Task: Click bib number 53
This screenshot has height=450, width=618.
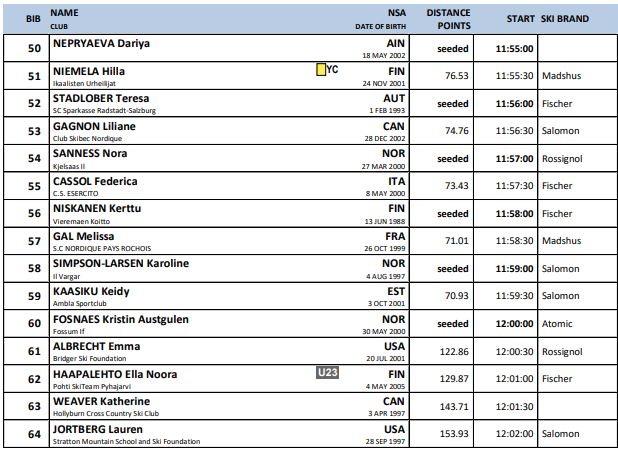Action: point(34,130)
